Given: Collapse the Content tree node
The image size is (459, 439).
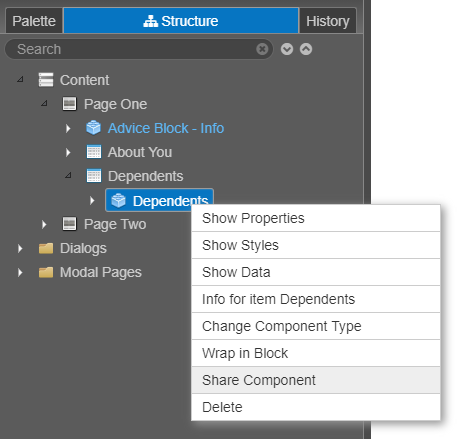Looking at the screenshot, I should coord(20,80).
